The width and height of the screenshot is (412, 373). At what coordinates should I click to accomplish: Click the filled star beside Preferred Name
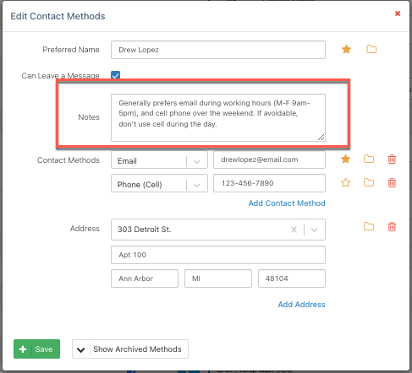pyautogui.click(x=346, y=49)
